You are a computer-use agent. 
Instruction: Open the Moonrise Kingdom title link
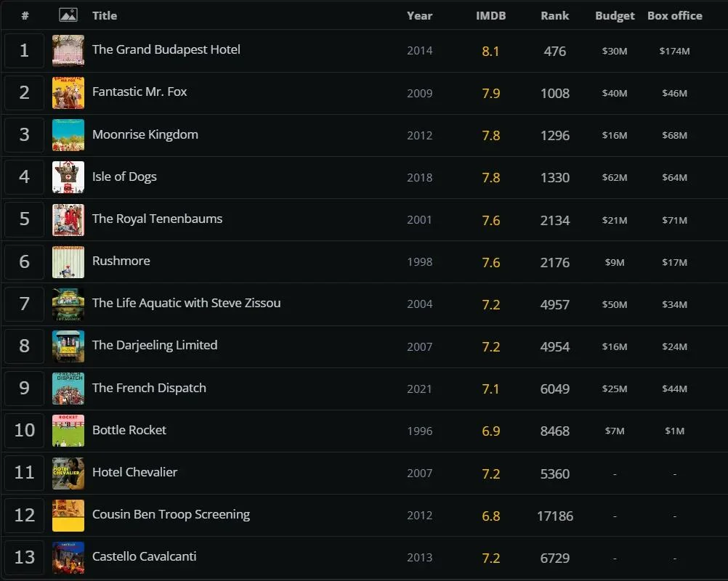point(145,134)
